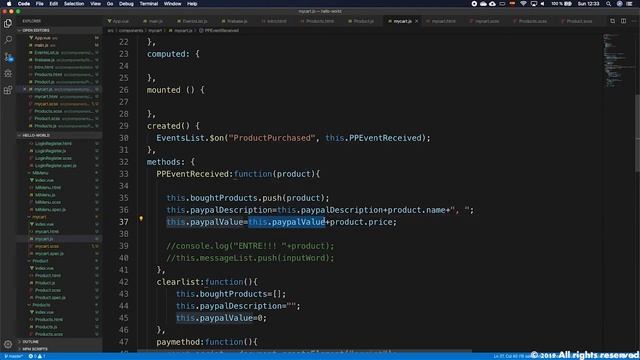Open the Source Control view
The width and height of the screenshot is (640, 360).
[8, 57]
